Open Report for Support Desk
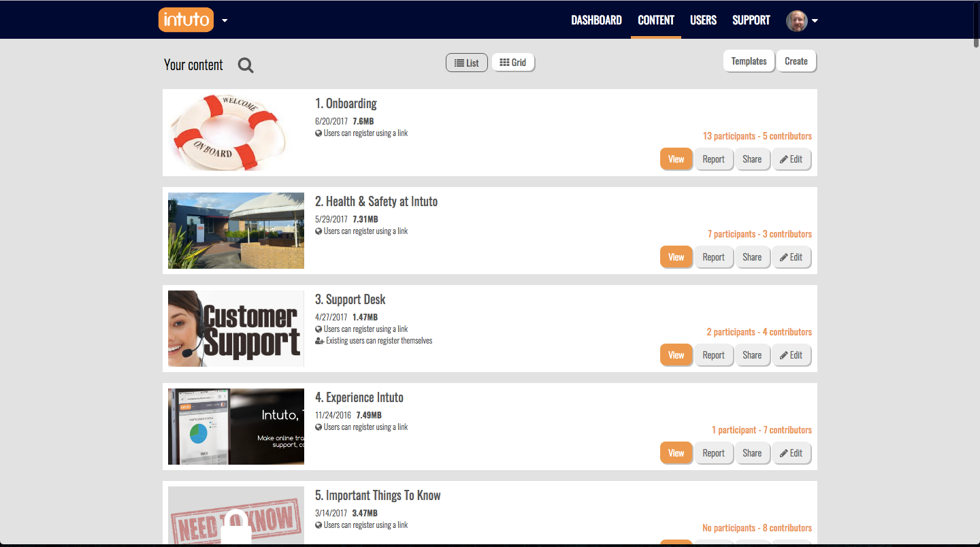 [713, 355]
